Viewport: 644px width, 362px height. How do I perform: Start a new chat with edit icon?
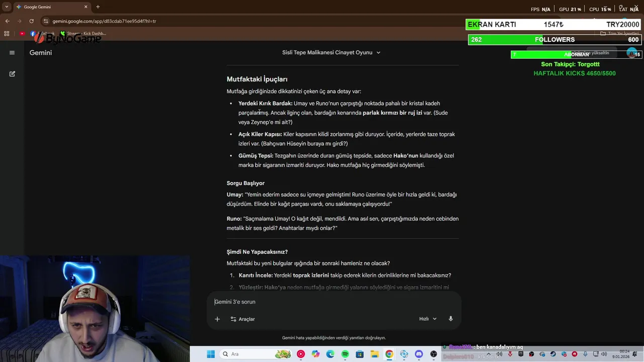[x=12, y=73]
